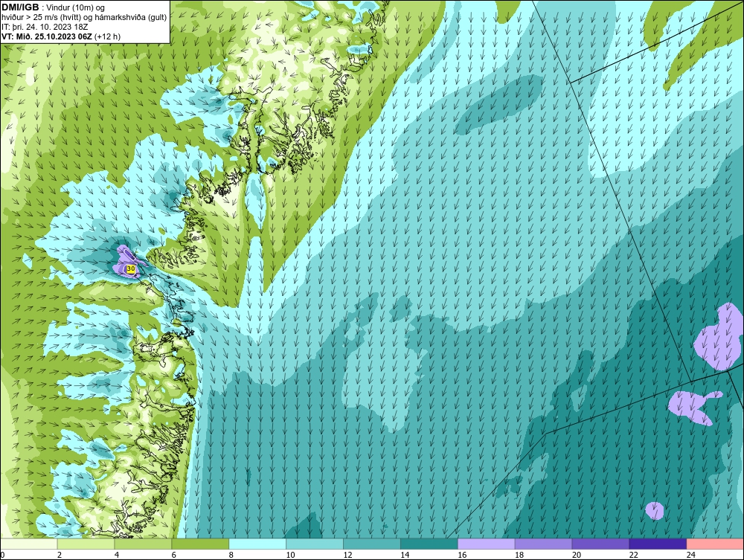
Task: Click the 'IT: þri. 24. 10. 2023 18Z' line
Action: tap(45, 27)
